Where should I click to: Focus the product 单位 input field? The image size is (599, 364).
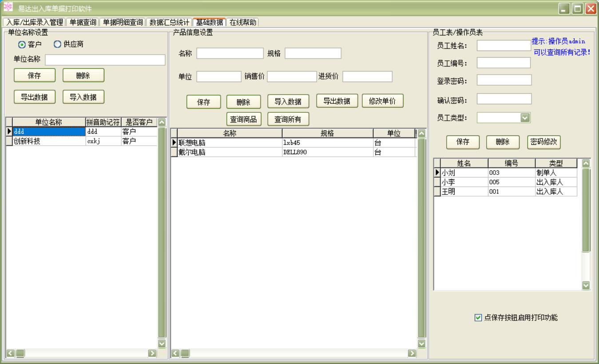click(x=219, y=76)
